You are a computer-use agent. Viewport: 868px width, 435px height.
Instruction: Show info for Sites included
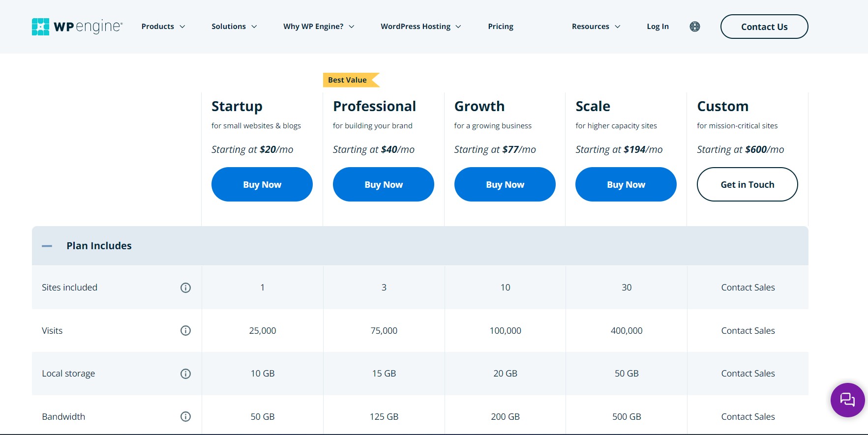(x=185, y=288)
